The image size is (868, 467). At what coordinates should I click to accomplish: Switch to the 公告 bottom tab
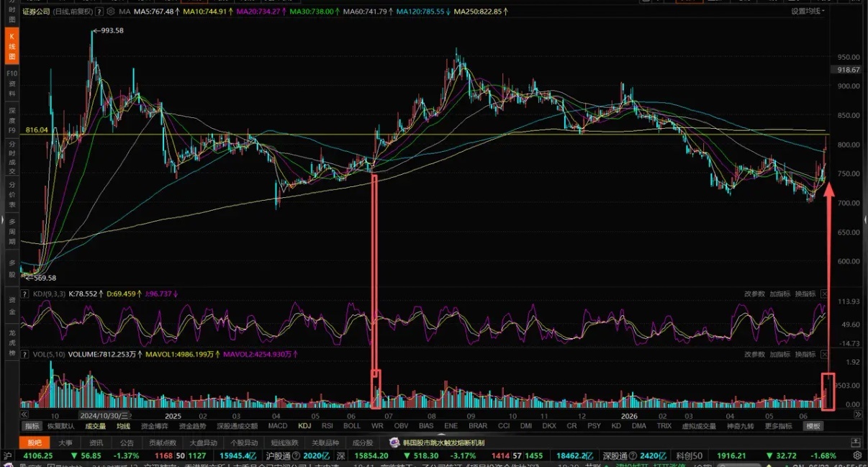click(127, 443)
